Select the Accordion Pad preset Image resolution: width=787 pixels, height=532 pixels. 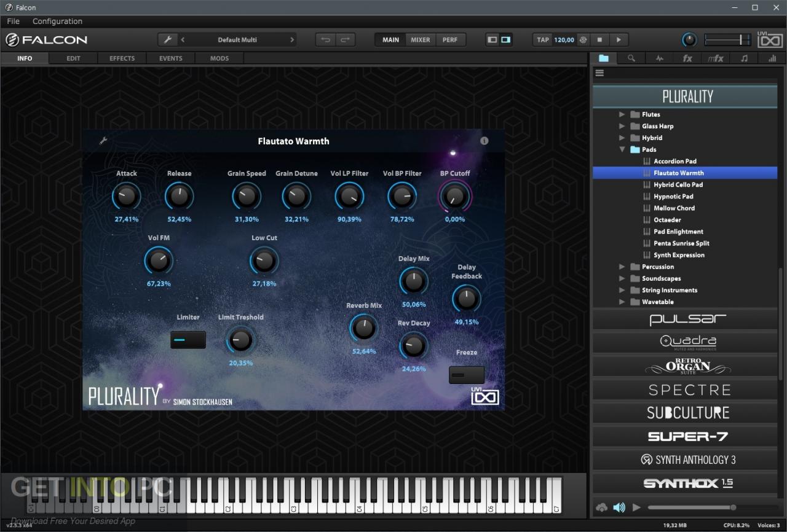coord(674,161)
